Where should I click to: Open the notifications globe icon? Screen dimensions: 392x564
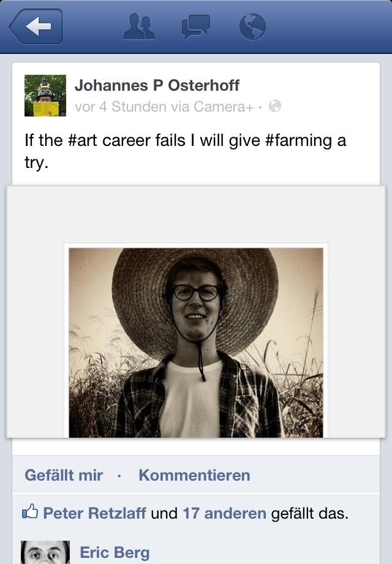point(252,26)
